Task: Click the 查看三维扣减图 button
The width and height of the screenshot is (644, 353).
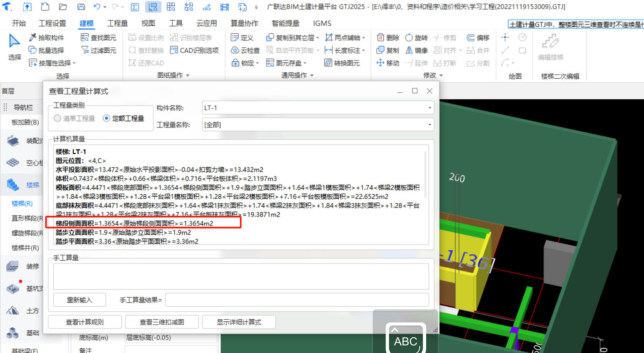Action: click(162, 322)
